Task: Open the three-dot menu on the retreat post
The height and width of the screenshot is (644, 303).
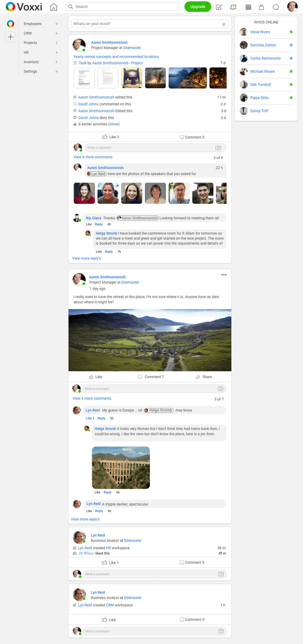Action: [224, 275]
